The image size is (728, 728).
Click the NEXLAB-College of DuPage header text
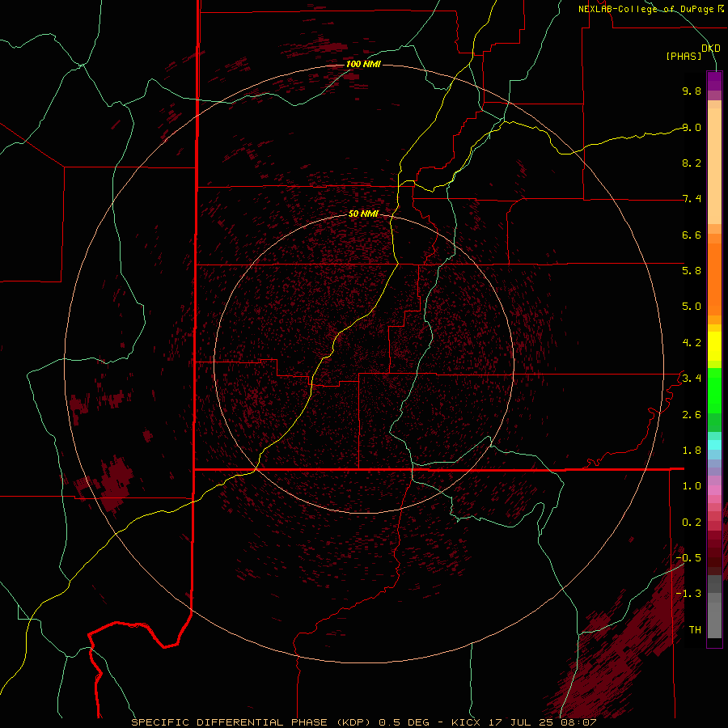click(650, 9)
